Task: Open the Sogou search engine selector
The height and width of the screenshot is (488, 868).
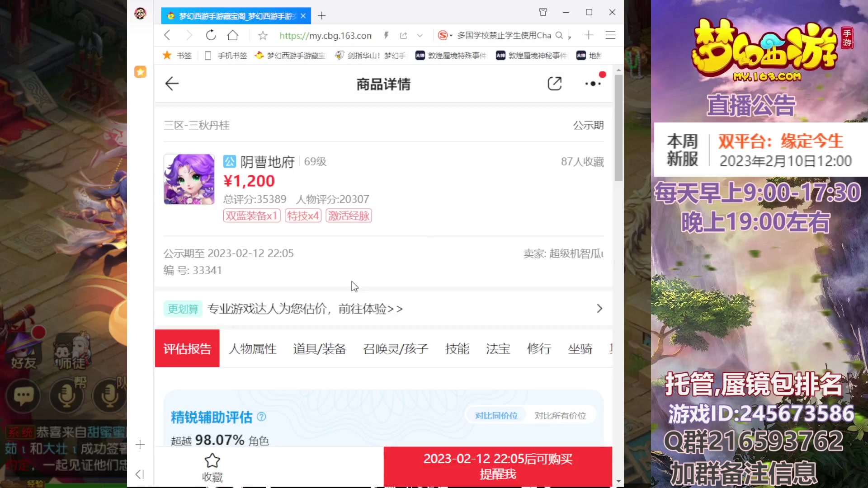Action: pyautogui.click(x=445, y=35)
